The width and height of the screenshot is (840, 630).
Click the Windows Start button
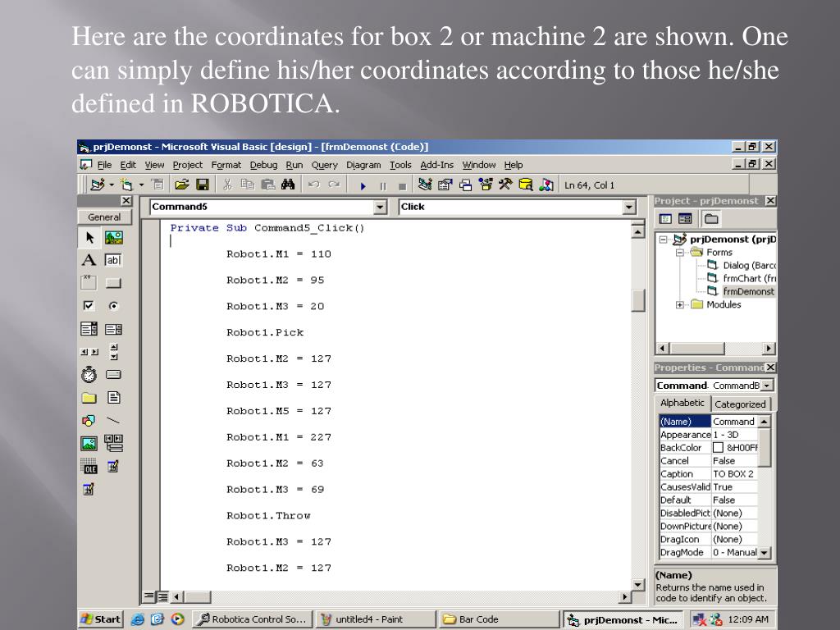click(x=100, y=619)
